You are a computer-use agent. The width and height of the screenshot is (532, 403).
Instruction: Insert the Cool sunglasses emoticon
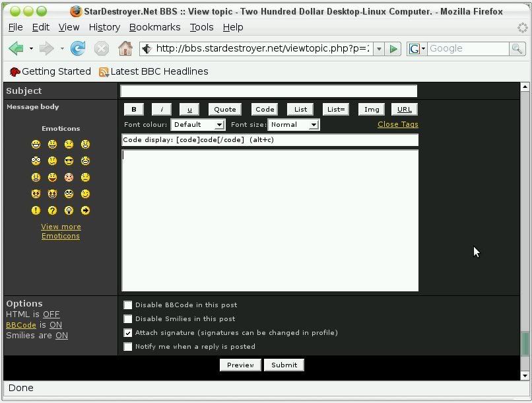(69, 161)
